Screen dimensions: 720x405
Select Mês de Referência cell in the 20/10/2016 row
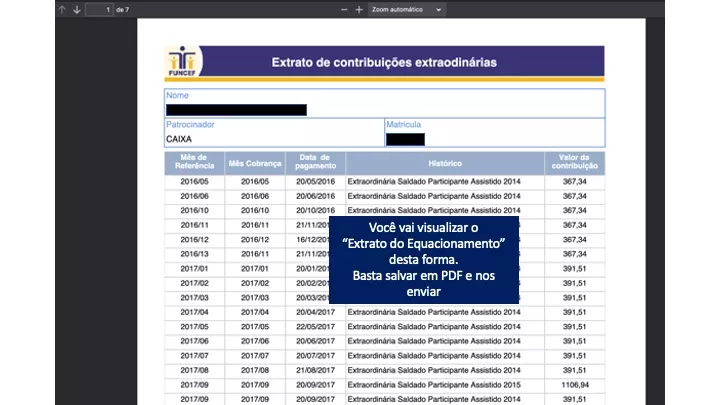pos(195,211)
